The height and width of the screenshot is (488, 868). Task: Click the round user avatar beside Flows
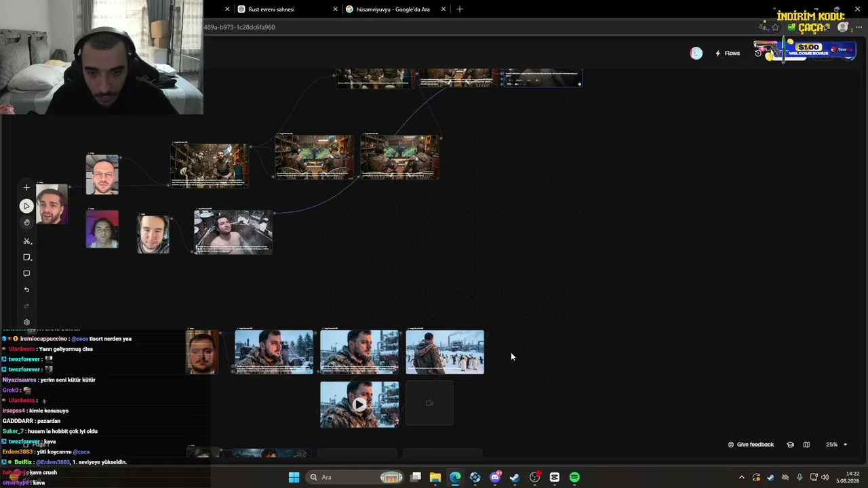(696, 54)
